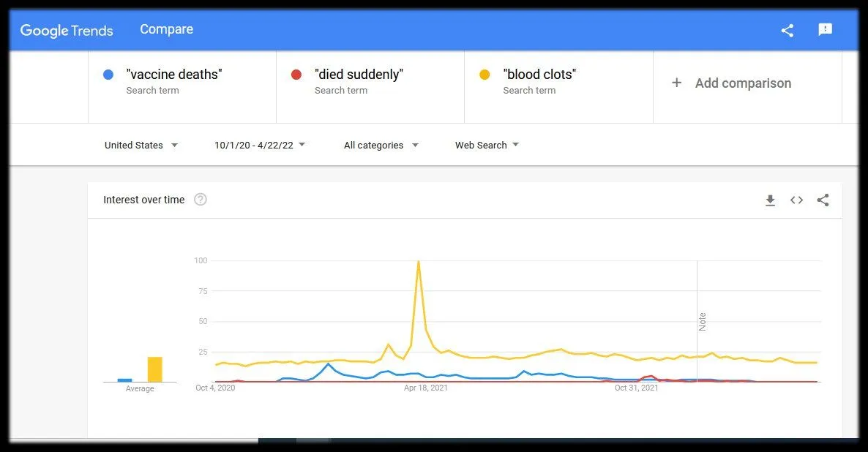Screen dimensions: 868x452
Task: Click the Google Trends logo
Action: click(67, 30)
